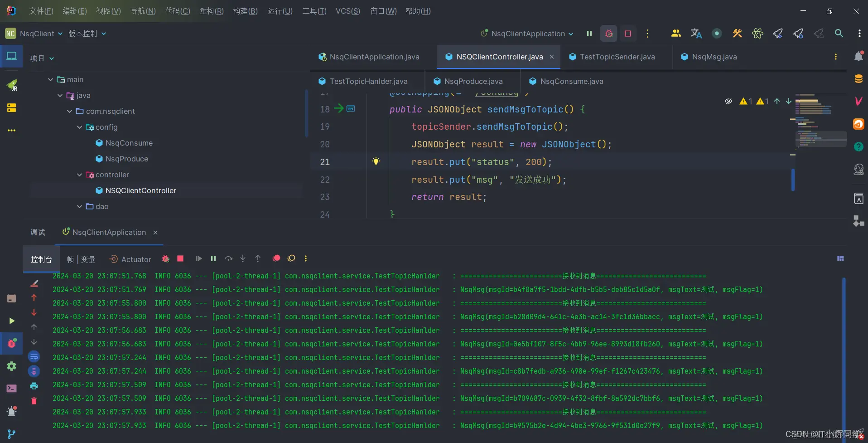Open the 重构(R) menu
Viewport: 868px width, 443px height.
tap(212, 11)
